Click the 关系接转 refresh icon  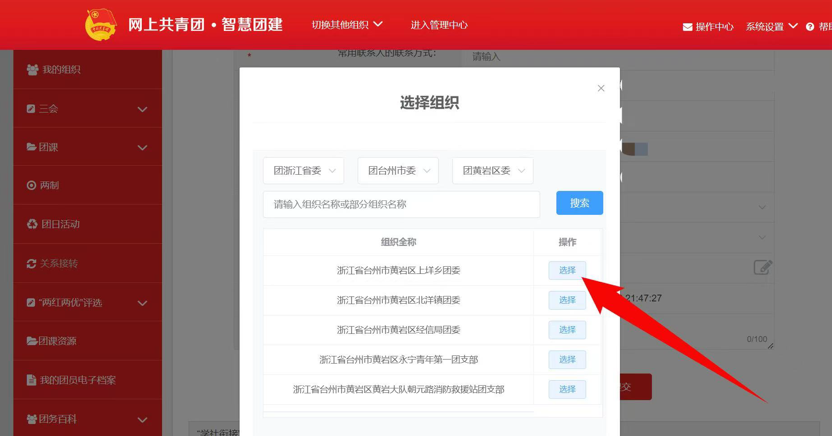(x=32, y=264)
